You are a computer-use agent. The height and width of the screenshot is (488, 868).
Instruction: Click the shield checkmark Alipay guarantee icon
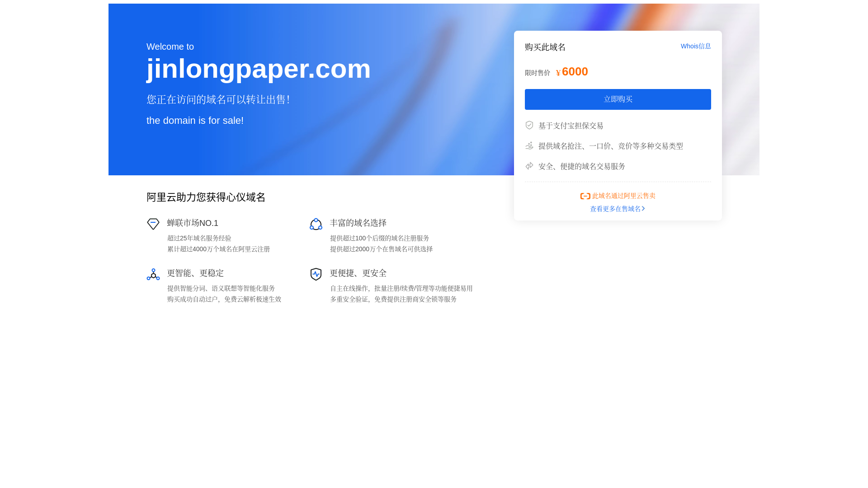[x=529, y=125]
